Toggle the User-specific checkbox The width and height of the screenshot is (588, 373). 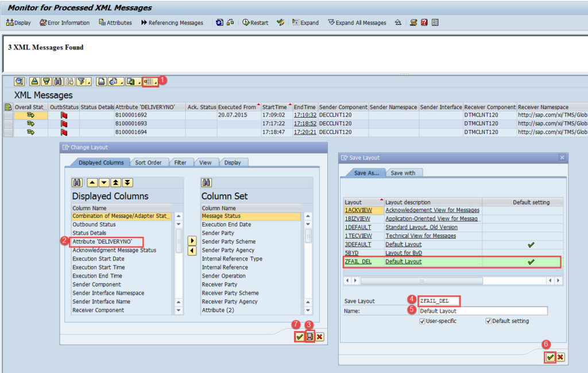[x=422, y=321]
